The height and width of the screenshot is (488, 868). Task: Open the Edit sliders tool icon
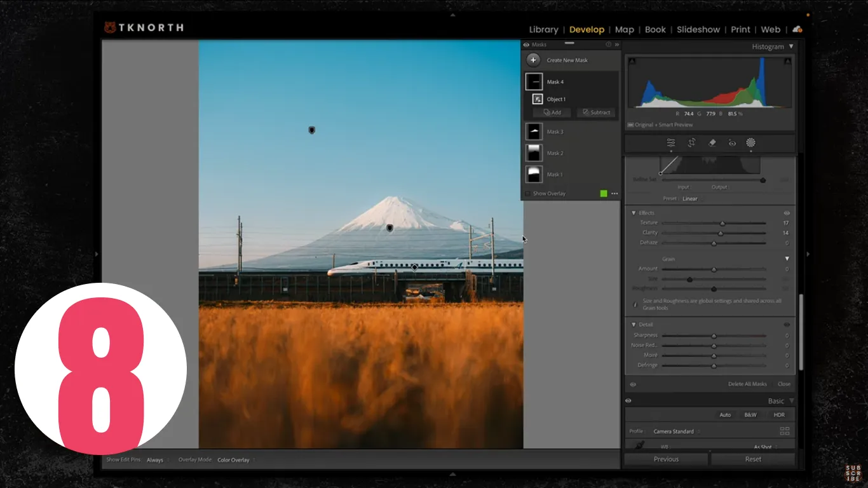click(x=671, y=143)
